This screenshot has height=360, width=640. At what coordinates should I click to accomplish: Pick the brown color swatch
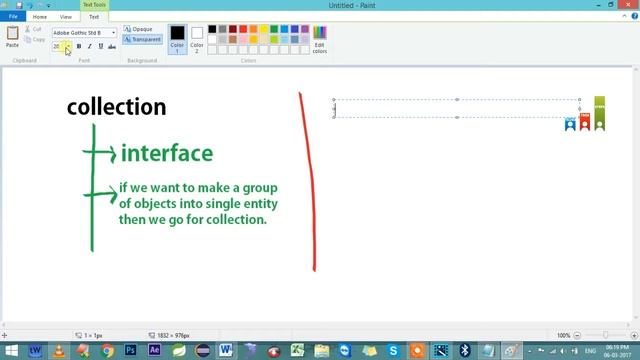[233, 40]
